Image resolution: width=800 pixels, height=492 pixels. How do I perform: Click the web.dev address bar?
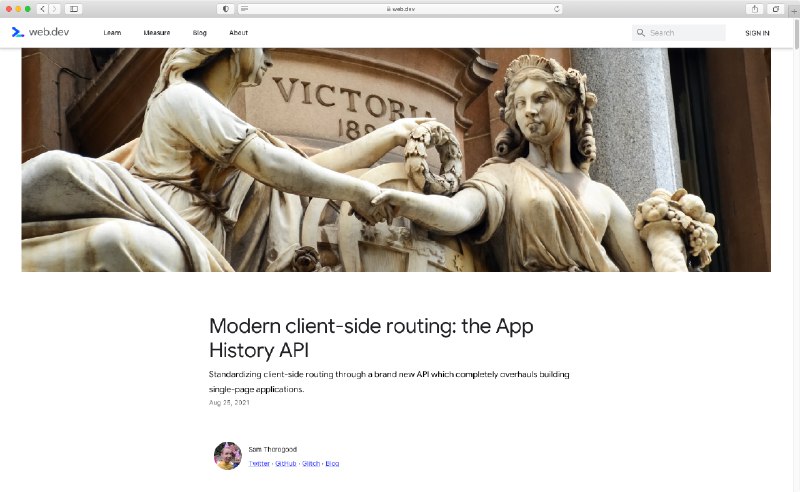tap(401, 9)
